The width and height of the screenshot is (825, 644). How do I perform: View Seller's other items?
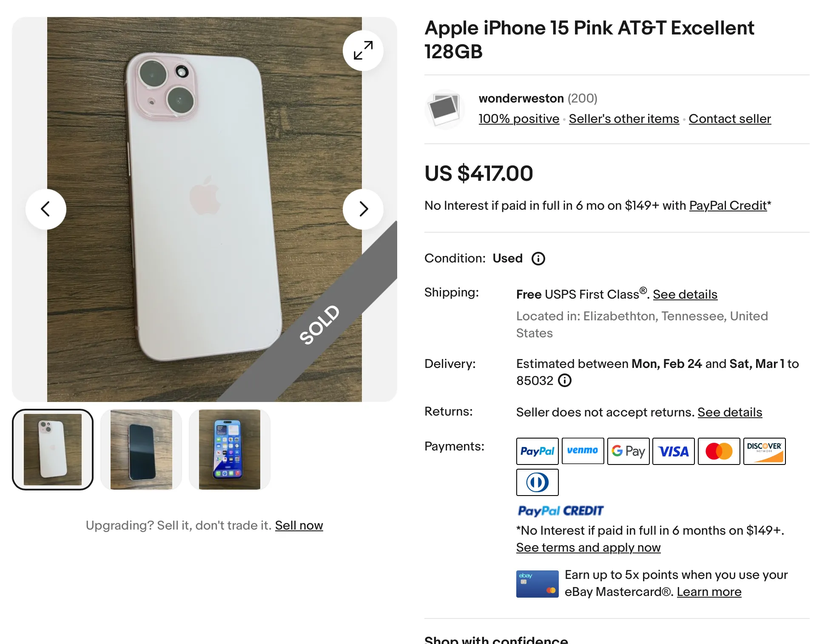[624, 119]
